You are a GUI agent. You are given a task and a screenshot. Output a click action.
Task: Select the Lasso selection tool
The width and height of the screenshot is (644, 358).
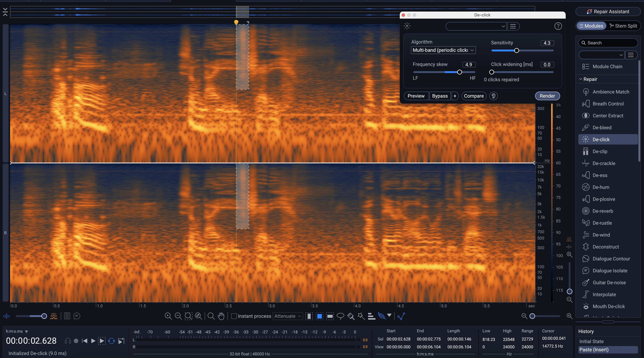coord(340,316)
